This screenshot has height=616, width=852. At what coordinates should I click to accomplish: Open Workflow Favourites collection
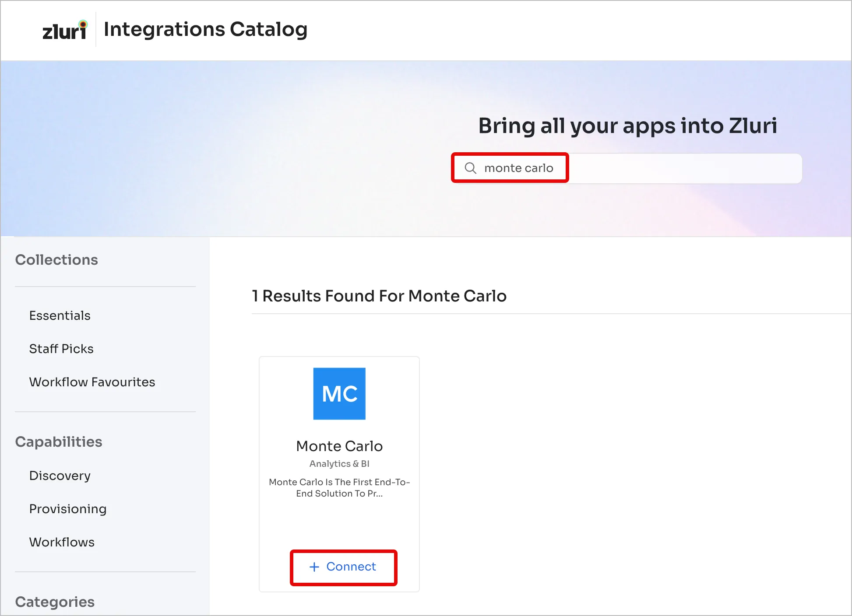tap(92, 382)
